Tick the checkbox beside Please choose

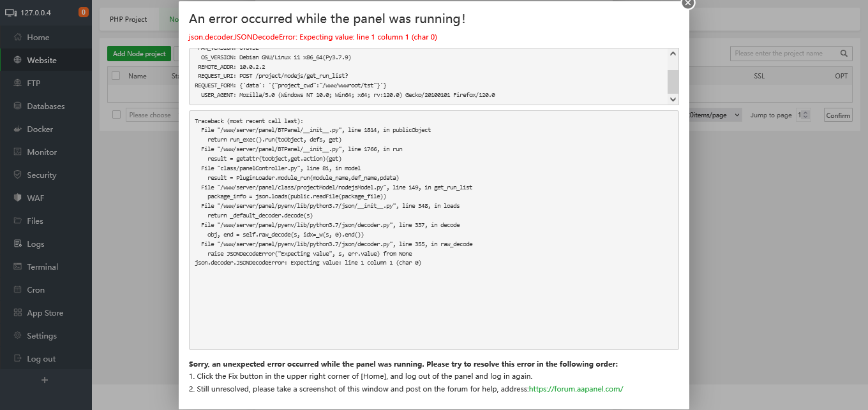116,115
